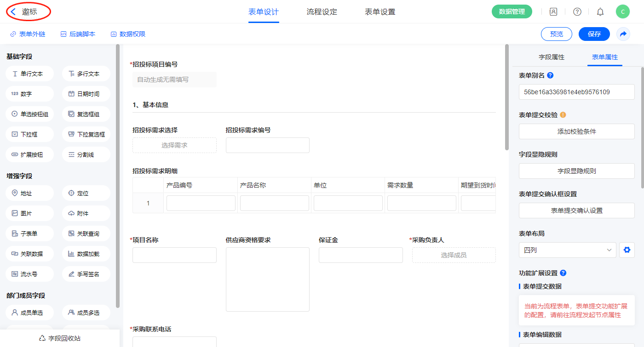Switch to the 字段属性 tab

(551, 57)
